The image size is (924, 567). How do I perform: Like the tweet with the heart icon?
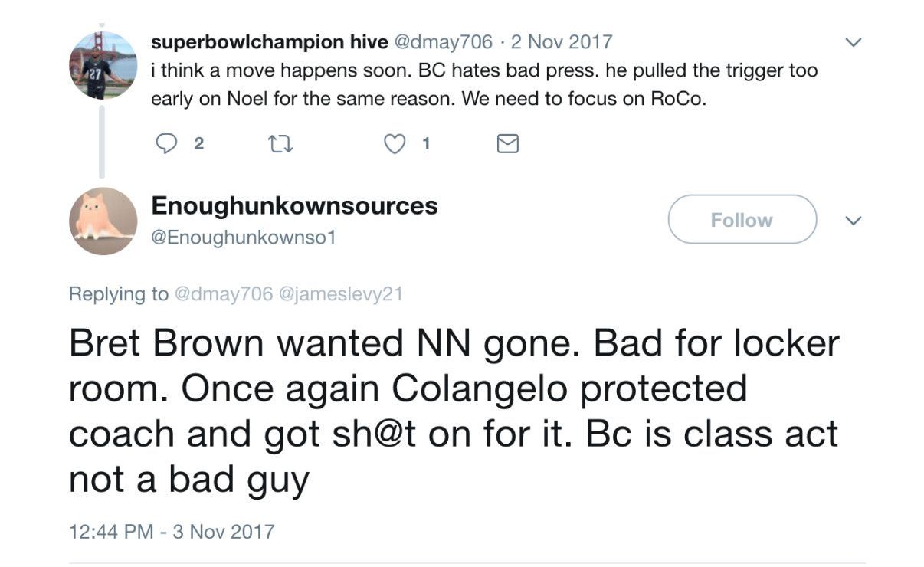point(394,144)
